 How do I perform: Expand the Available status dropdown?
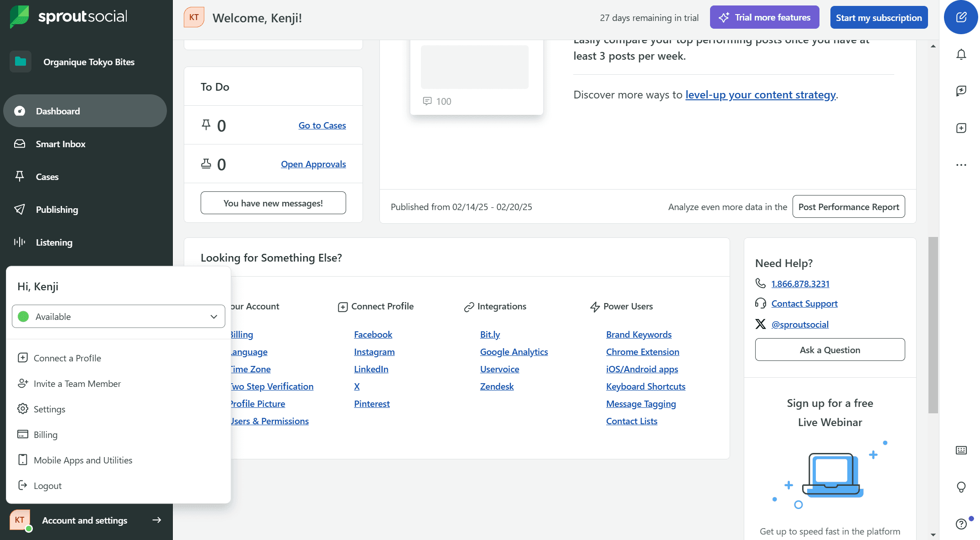click(x=119, y=316)
